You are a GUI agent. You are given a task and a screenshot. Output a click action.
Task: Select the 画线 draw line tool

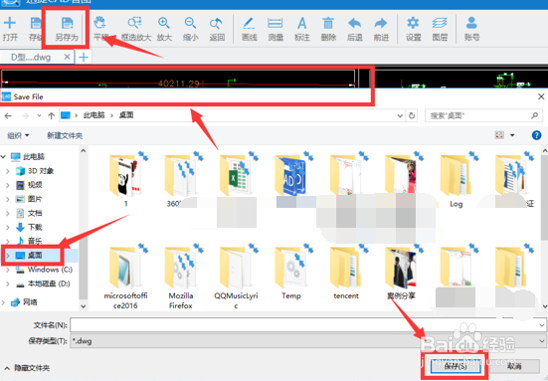[249, 29]
